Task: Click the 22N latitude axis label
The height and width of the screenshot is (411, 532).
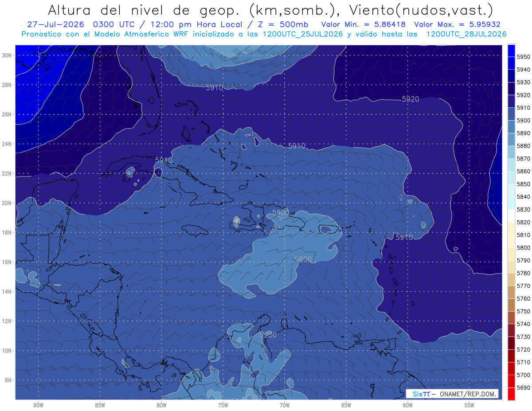Action: pyautogui.click(x=7, y=173)
